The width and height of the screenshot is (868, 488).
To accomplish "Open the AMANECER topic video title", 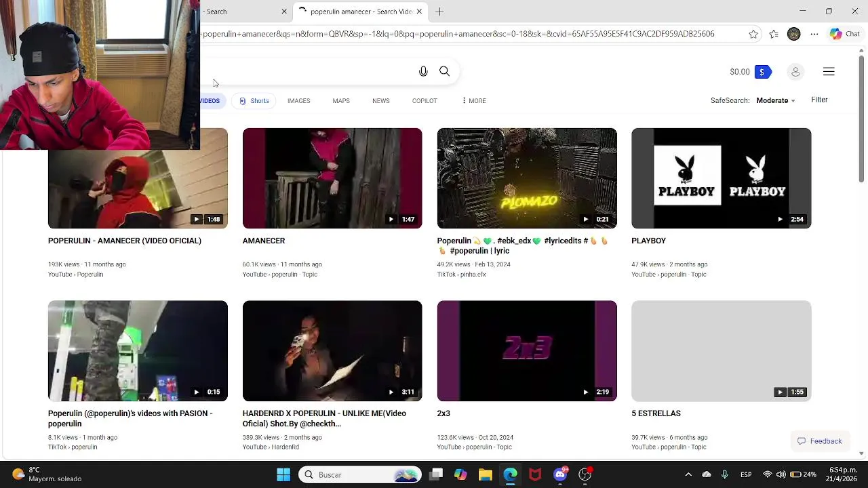I will 264,241.
